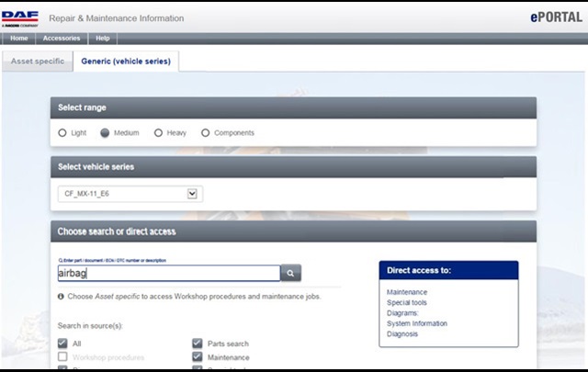Toggle the All sources checkbox
The height and width of the screenshot is (372, 588).
[62, 344]
